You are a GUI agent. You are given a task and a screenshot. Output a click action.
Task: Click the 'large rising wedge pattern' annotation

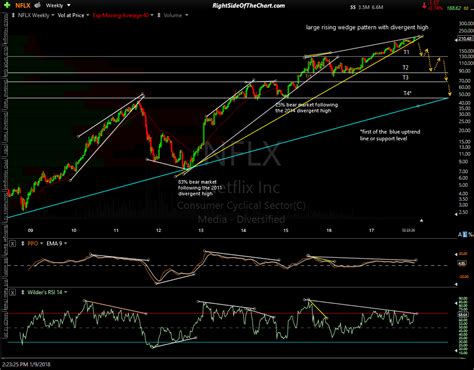(x=367, y=27)
